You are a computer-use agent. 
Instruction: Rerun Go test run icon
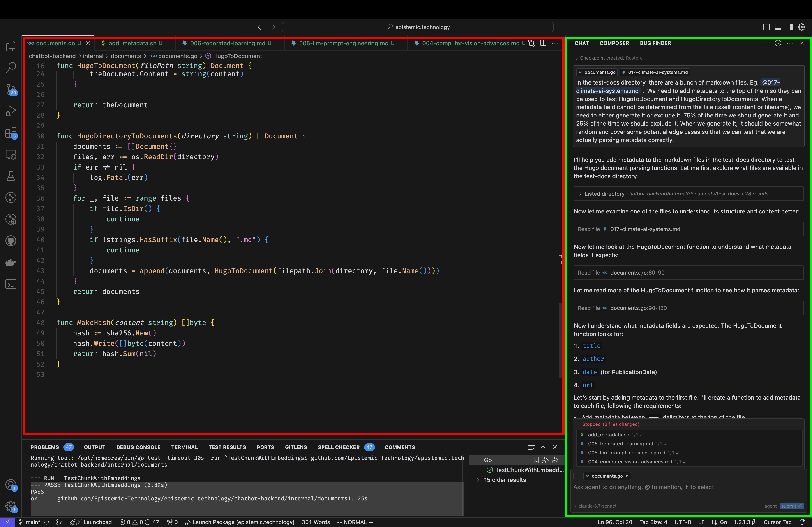pos(545,460)
